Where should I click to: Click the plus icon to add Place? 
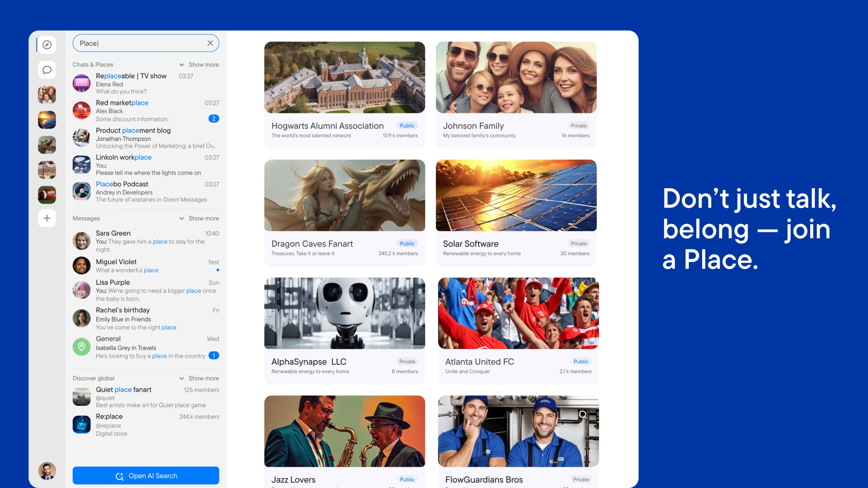point(47,218)
